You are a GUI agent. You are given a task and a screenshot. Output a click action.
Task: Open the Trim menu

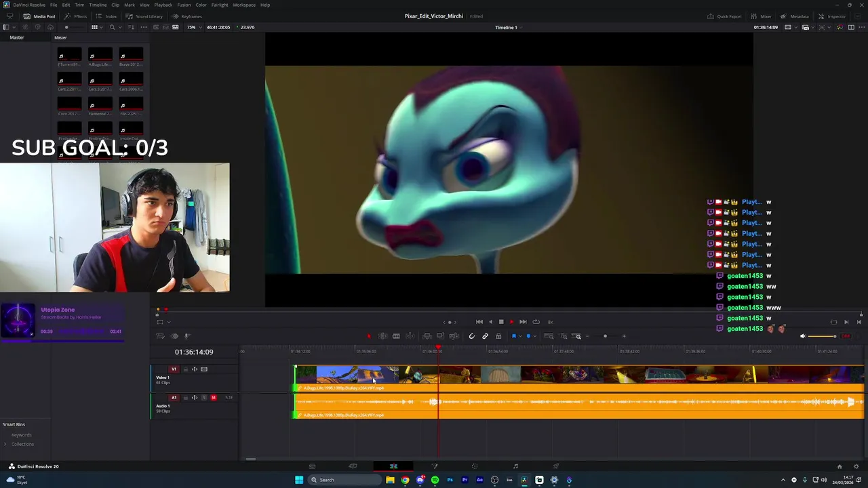pos(80,5)
